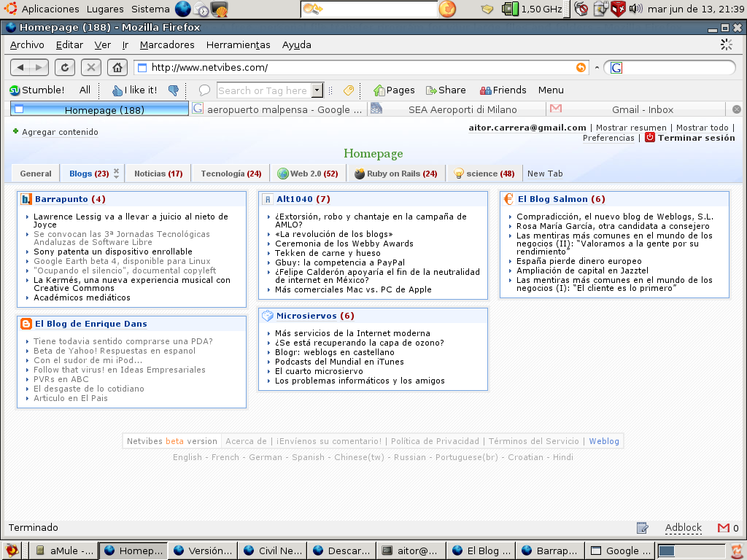Switch to aMule window in the taskbar
This screenshot has height=560, width=747.
(64, 551)
